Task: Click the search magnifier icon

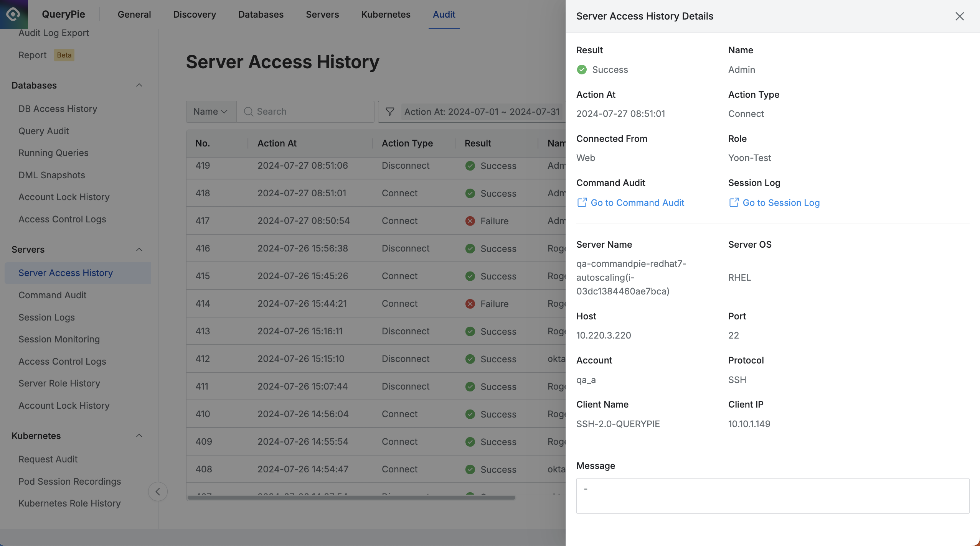Action: tap(248, 112)
